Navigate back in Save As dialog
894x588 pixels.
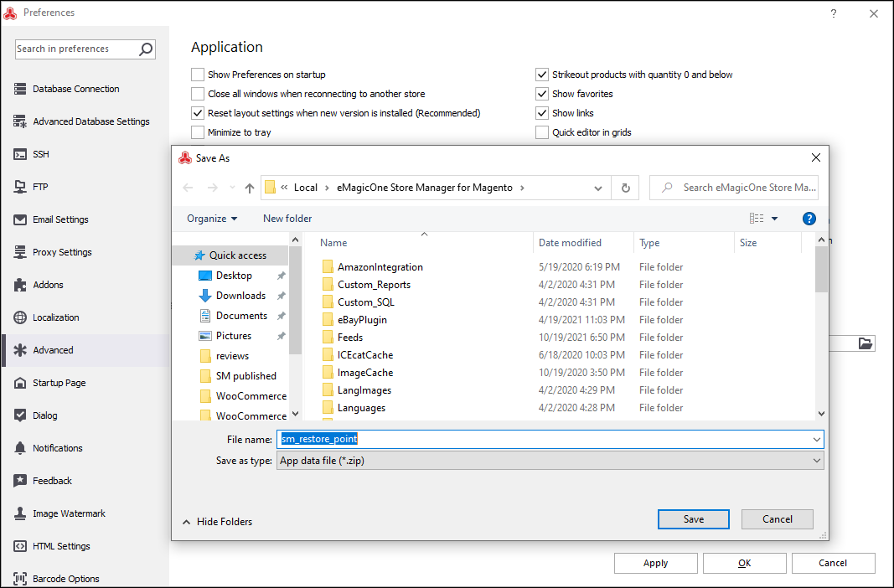coord(189,188)
